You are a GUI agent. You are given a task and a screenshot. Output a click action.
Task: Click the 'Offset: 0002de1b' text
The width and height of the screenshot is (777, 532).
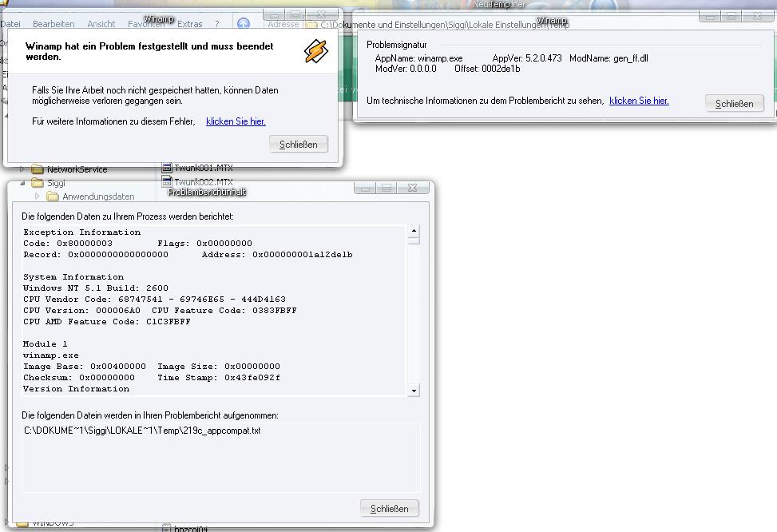[x=487, y=69]
